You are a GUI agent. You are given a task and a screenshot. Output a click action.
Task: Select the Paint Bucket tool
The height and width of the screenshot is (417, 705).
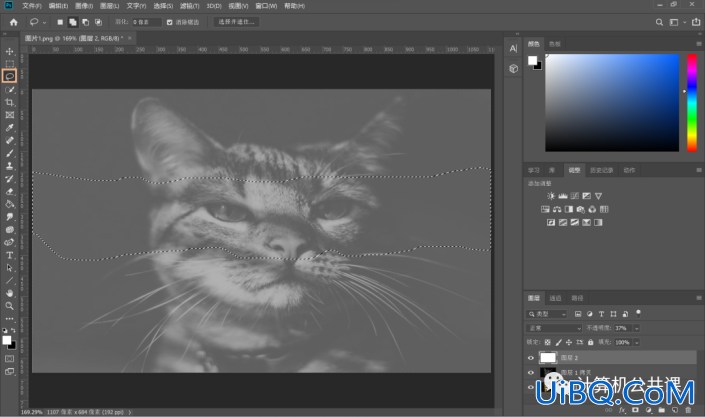(x=9, y=204)
